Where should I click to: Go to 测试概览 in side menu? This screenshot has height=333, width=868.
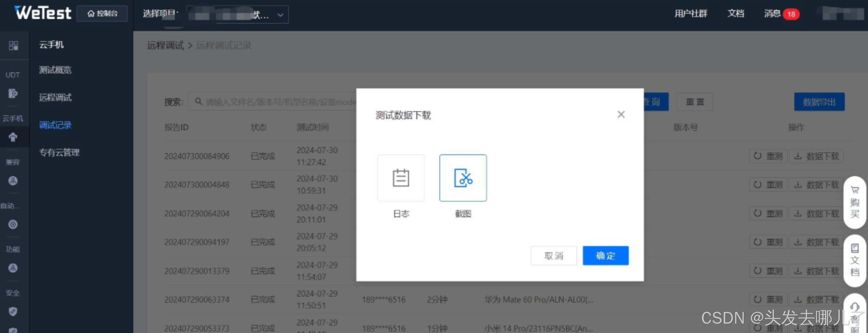point(55,70)
